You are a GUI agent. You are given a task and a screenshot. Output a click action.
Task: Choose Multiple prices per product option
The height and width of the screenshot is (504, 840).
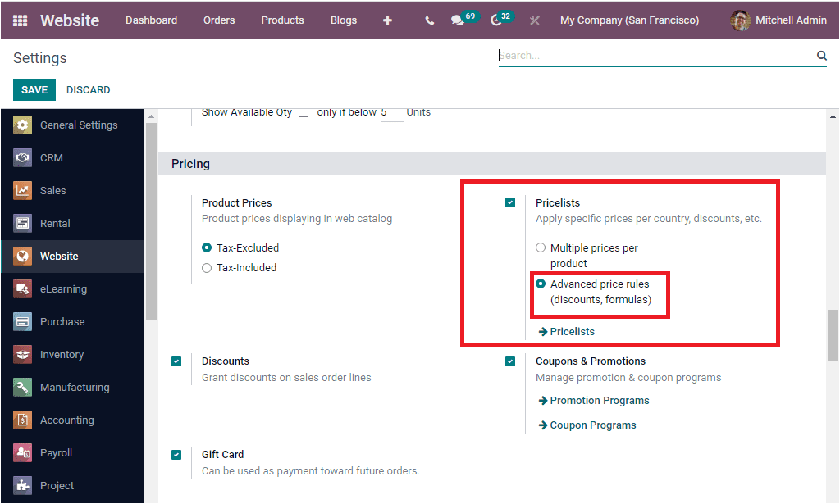tap(541, 247)
